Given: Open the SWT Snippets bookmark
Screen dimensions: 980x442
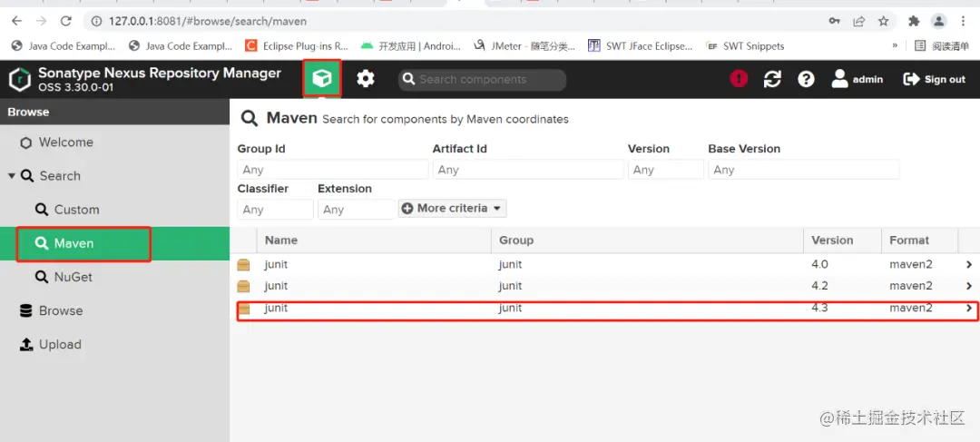Looking at the screenshot, I should (x=744, y=45).
